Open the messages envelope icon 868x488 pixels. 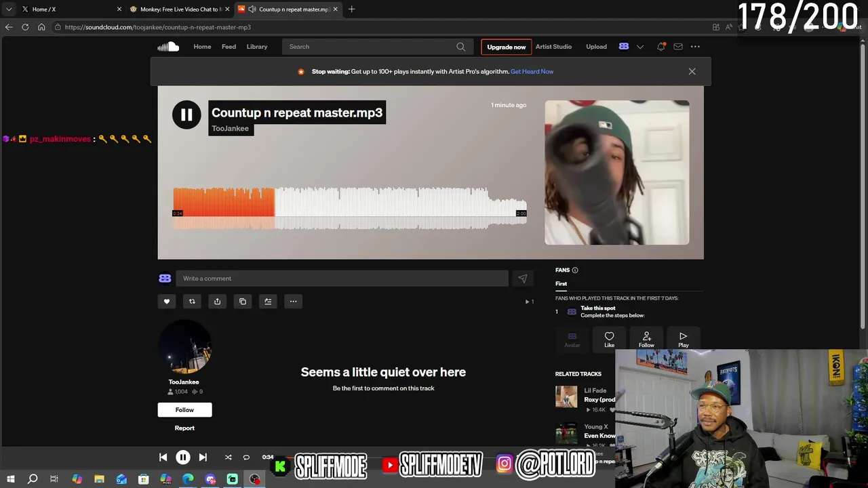point(678,47)
